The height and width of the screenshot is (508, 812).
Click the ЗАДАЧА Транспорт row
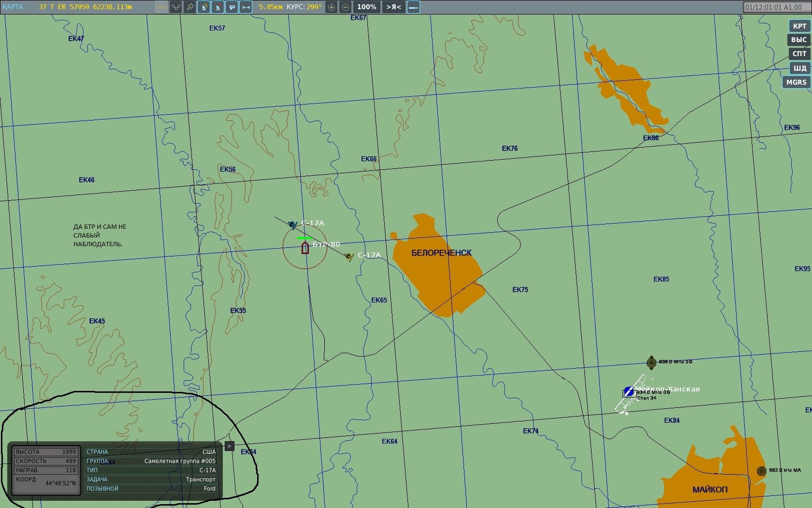[x=151, y=479]
